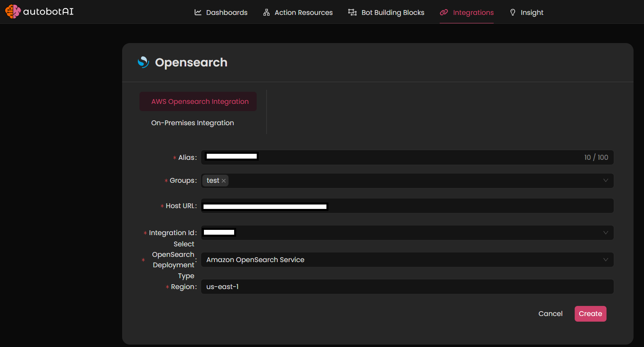This screenshot has width=644, height=347.
Task: Click Select OpenSearch Deployment Type label
Action: tap(174, 260)
